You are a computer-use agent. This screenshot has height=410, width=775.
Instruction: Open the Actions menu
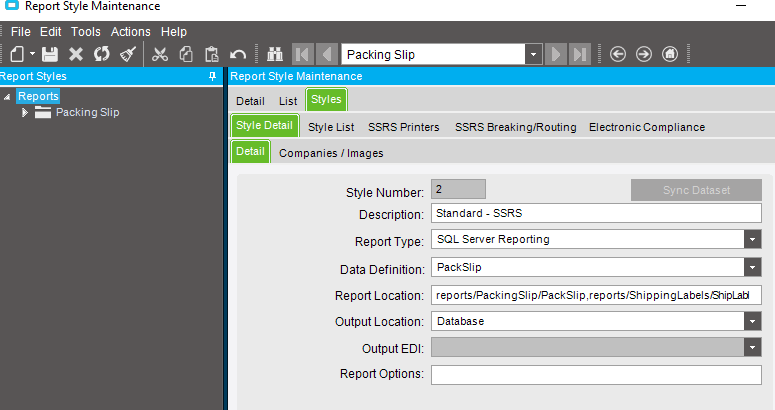(130, 32)
